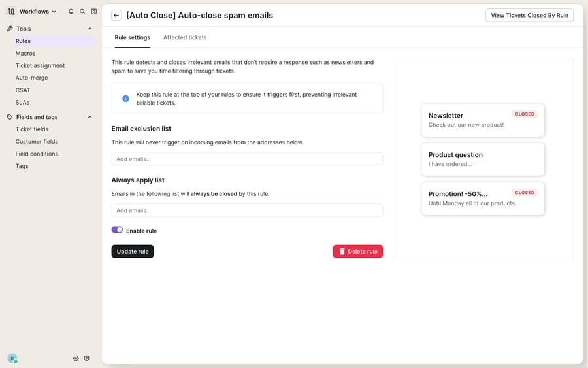Click View Tickets Closed By Rule
Viewport: 588px width, 368px height.
[529, 16]
